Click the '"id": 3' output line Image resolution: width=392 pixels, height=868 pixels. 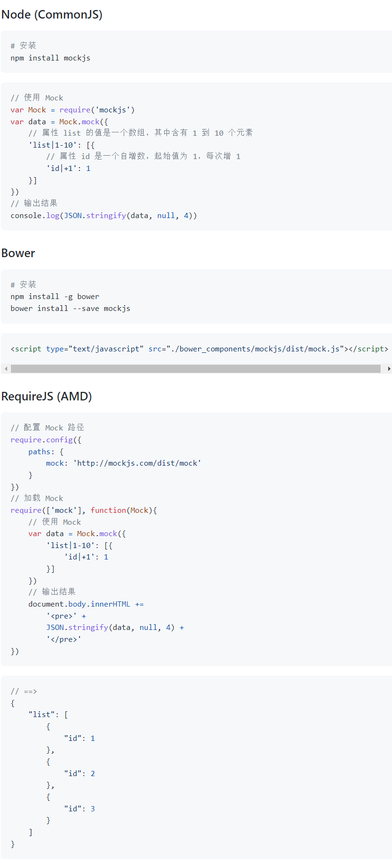(79, 809)
